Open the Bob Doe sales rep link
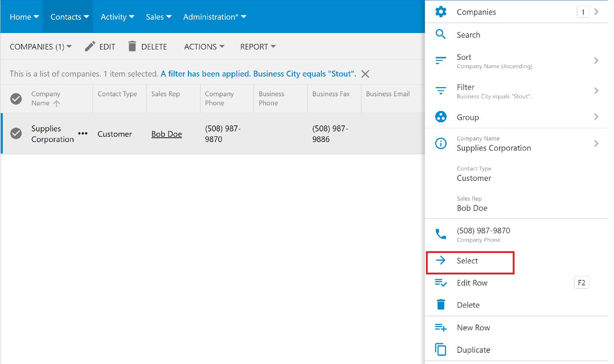Image resolution: width=614 pixels, height=364 pixels. pos(166,133)
